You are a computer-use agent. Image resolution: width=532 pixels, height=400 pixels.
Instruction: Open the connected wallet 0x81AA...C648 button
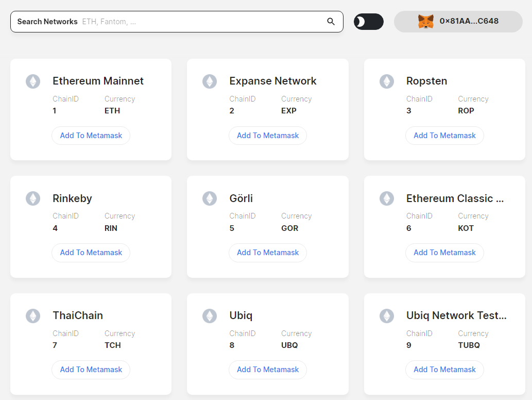458,22
